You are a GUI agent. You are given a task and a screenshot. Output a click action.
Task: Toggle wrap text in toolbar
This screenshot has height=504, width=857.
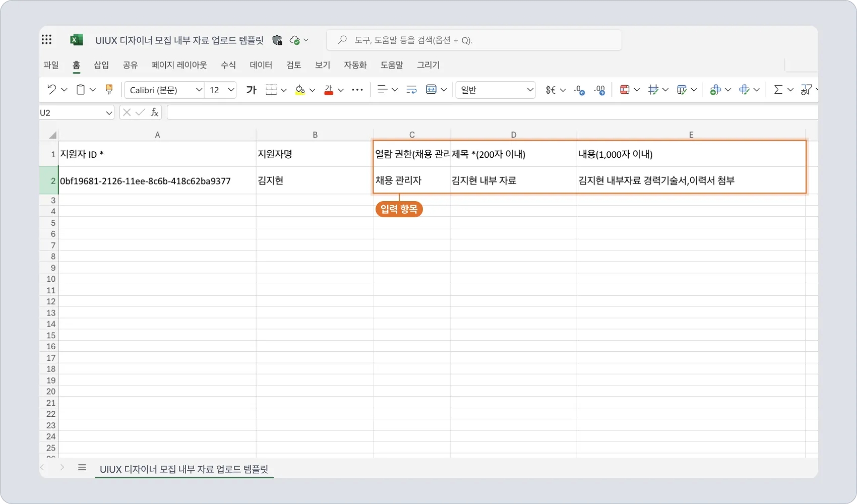(411, 90)
